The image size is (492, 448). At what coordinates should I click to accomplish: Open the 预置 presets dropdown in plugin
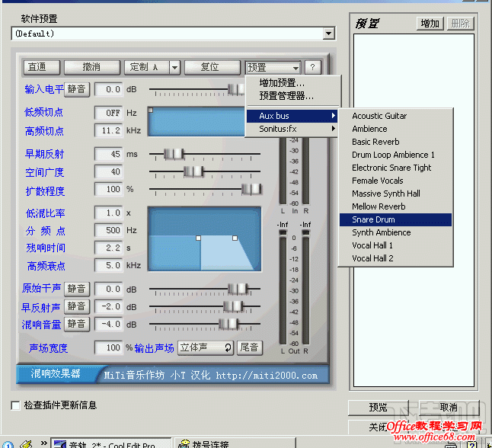tap(273, 68)
